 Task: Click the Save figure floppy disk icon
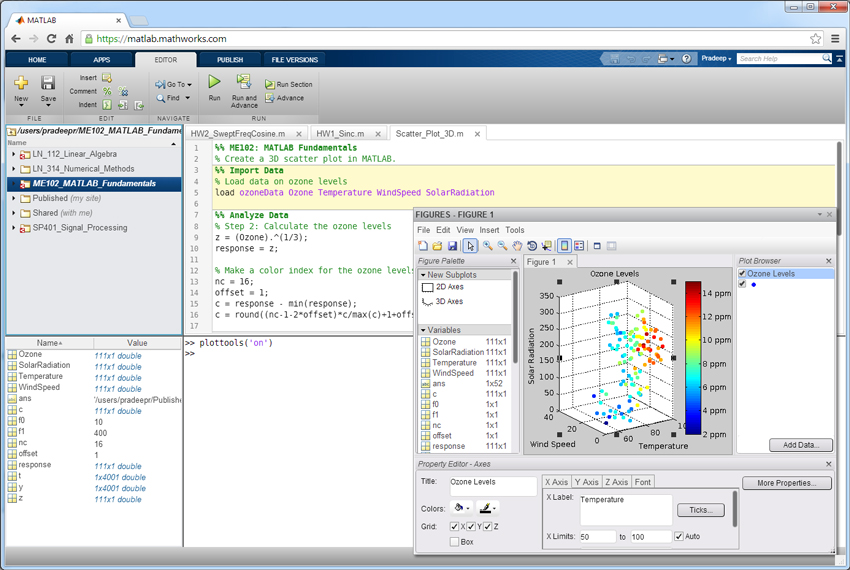point(453,246)
